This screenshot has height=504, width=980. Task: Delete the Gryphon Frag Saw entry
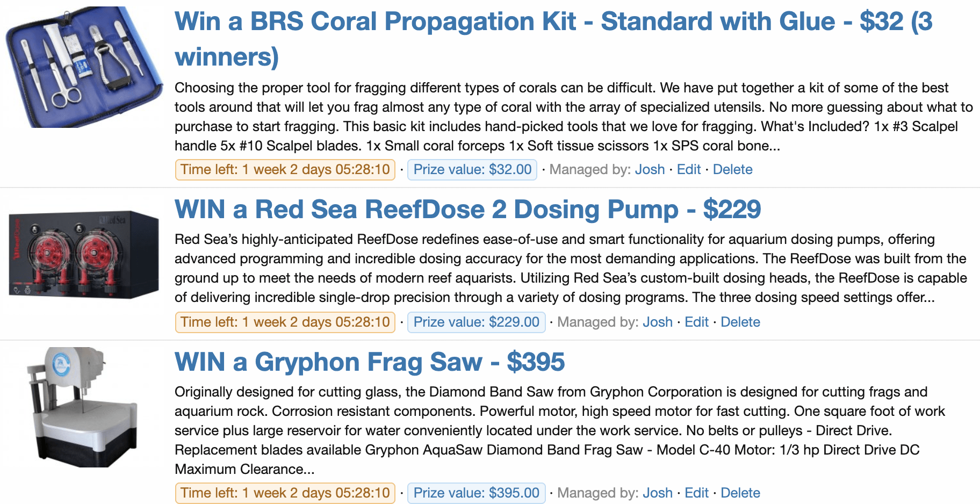coord(740,493)
